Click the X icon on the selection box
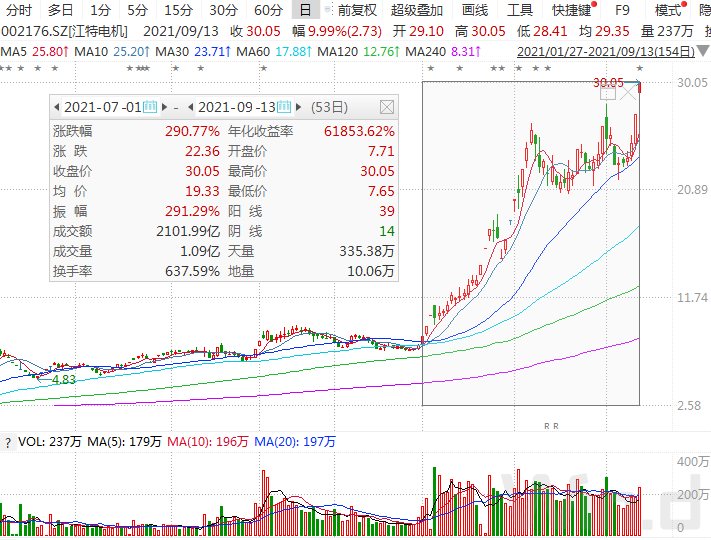The image size is (711, 540). coord(629,93)
